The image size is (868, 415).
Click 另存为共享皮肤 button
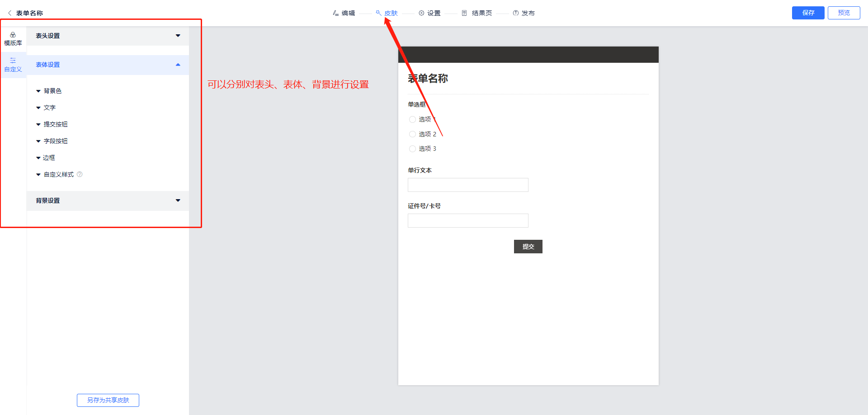[108, 400]
